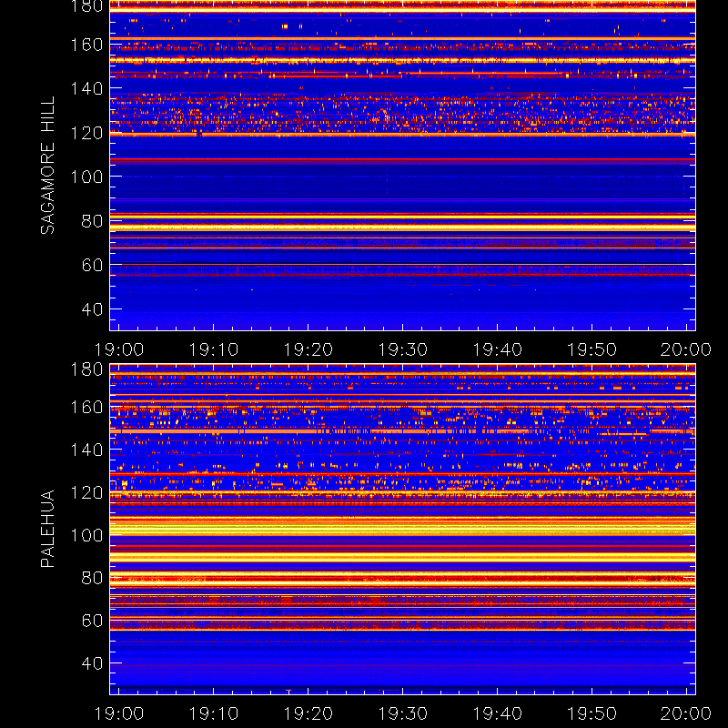Select frequency label 40 on Palehua plot
The width and height of the screenshot is (728, 728).
point(92,663)
